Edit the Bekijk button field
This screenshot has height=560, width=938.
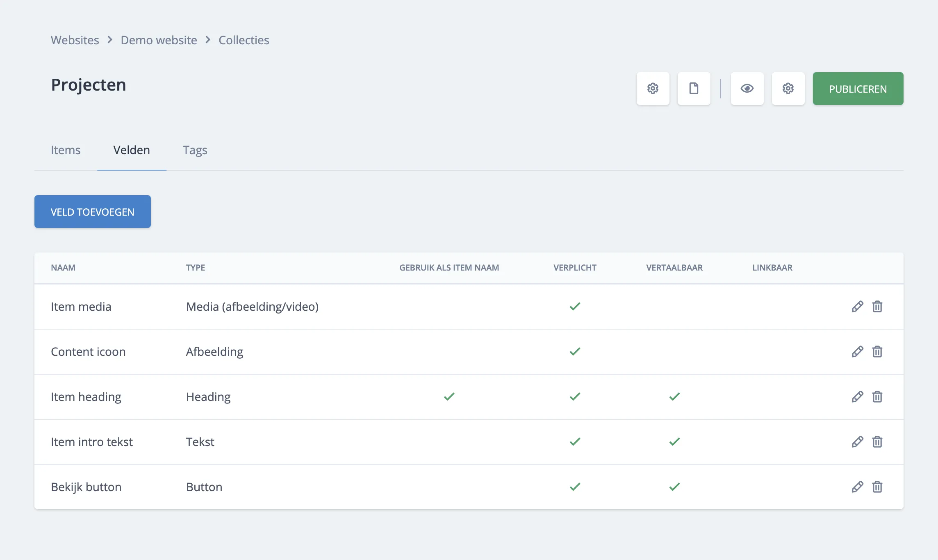coord(857,487)
